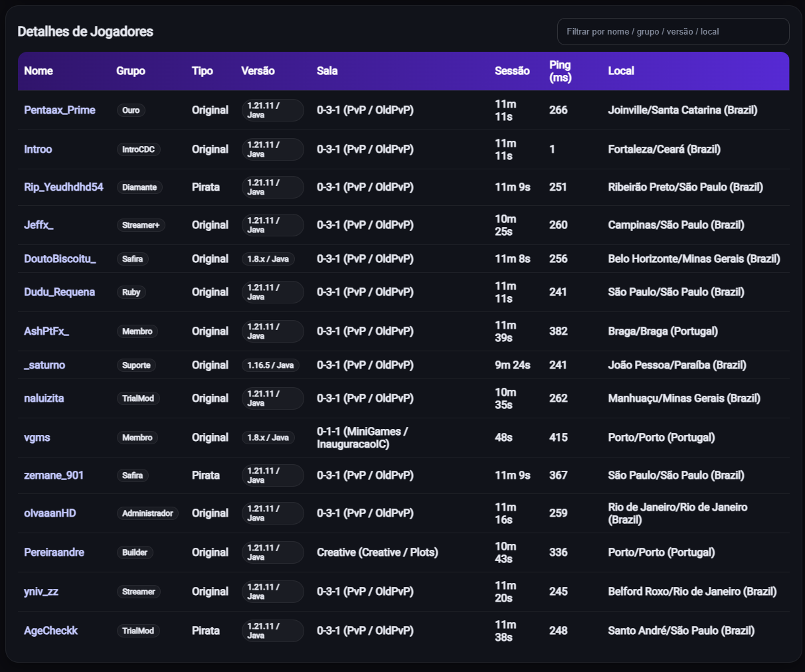Open naluizita's player details
The height and width of the screenshot is (672, 805).
[x=43, y=398]
